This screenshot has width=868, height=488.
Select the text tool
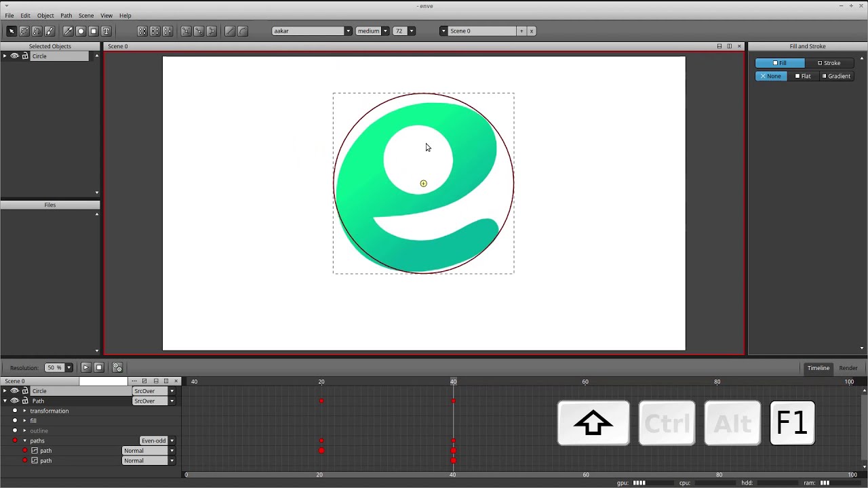tap(106, 31)
